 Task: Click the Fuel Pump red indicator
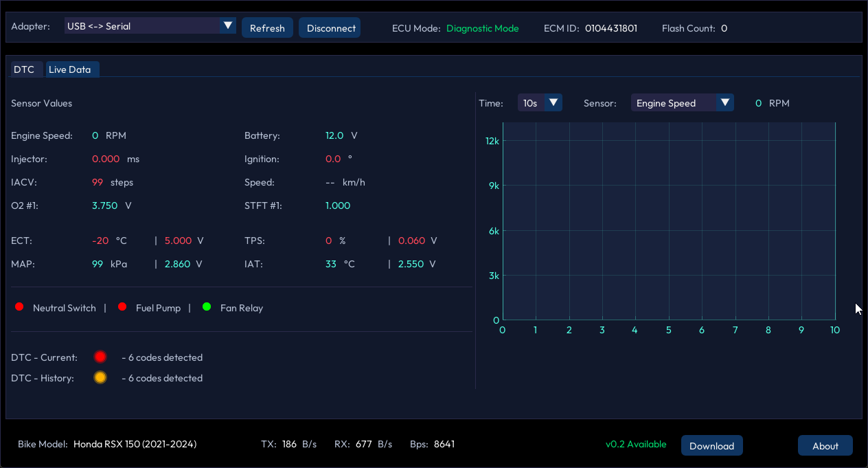122,307
